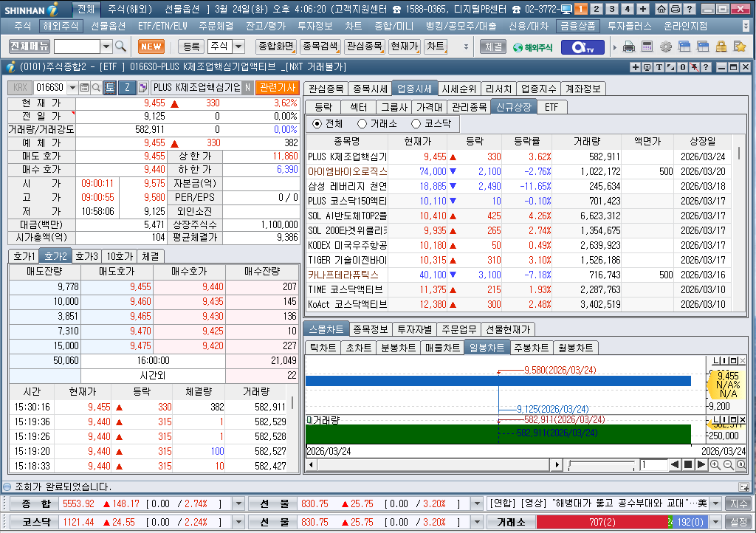The image size is (756, 533).
Task: Click the gold padlock lock icon
Action: coord(721,47)
